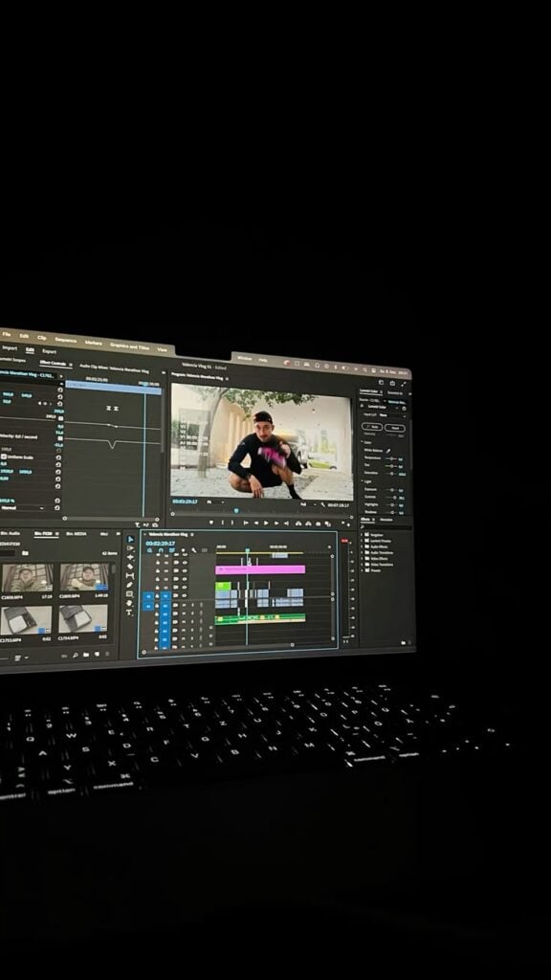Click the Auto button in Lumetri Color
Screen dimensions: 551x980
coord(372,427)
